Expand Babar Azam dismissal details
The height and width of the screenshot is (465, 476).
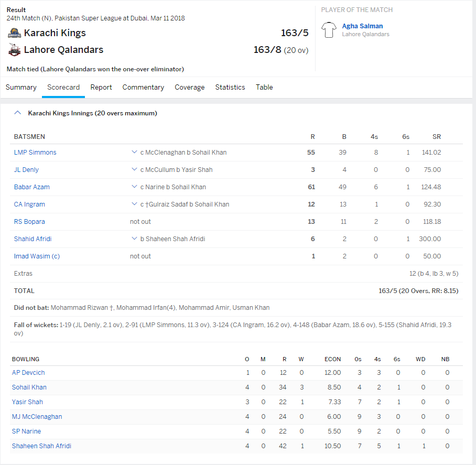click(x=134, y=187)
